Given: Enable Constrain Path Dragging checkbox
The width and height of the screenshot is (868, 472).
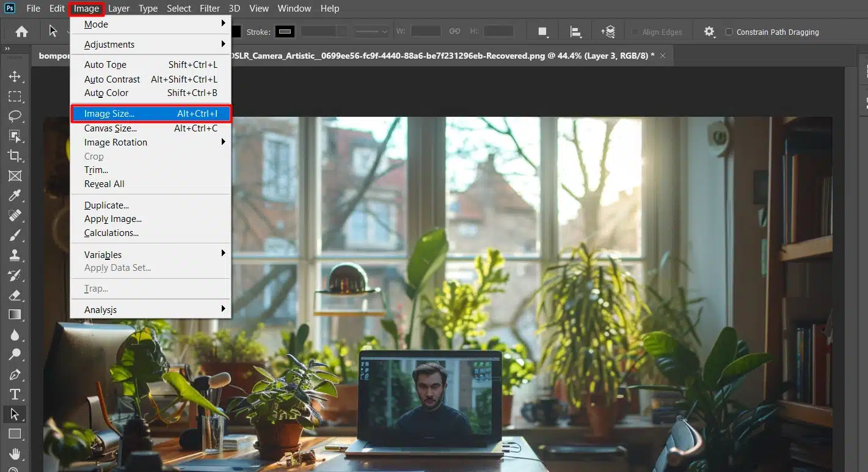Looking at the screenshot, I should (729, 32).
